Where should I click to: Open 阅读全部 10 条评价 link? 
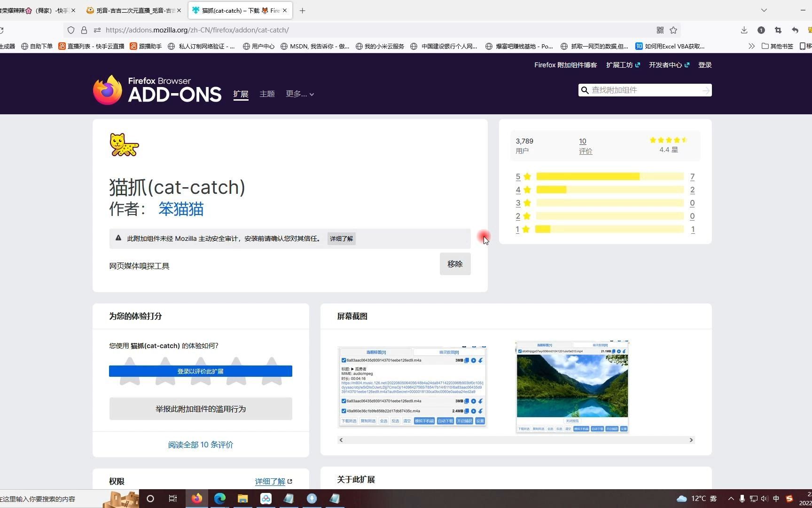[201, 444]
